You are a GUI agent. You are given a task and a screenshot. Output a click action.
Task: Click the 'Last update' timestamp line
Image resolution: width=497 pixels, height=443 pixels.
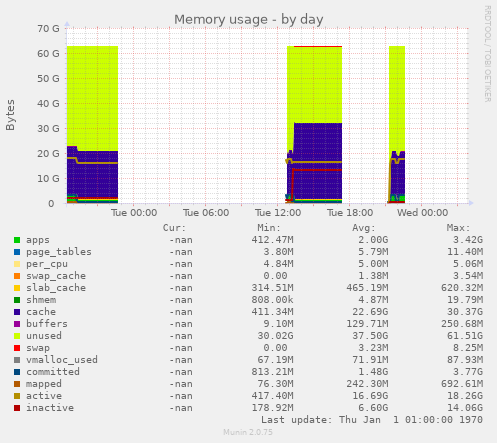coord(372,420)
